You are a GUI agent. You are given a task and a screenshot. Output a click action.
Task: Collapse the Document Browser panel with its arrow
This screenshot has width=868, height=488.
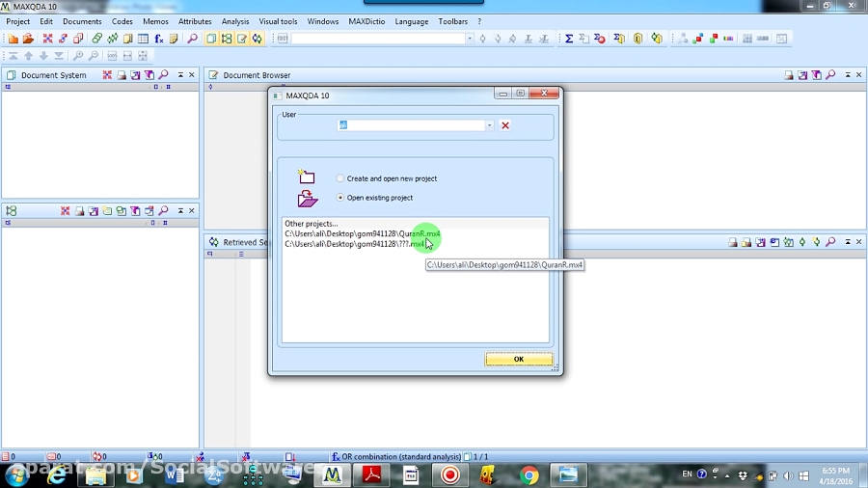tap(848, 74)
